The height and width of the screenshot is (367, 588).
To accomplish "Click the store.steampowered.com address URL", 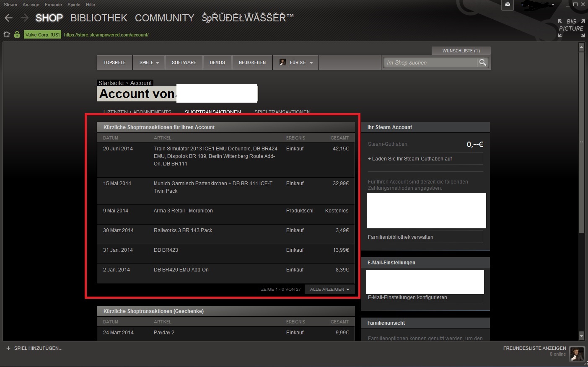I will (x=106, y=35).
